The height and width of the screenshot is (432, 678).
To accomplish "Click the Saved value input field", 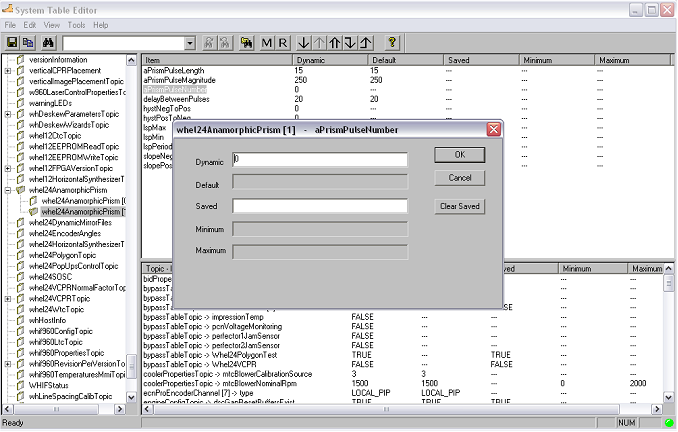I will point(320,206).
